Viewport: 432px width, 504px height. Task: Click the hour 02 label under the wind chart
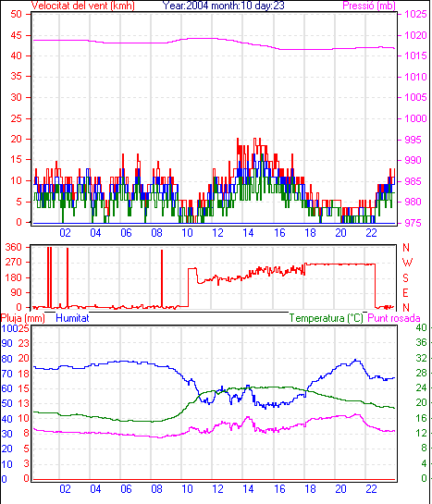(65, 232)
